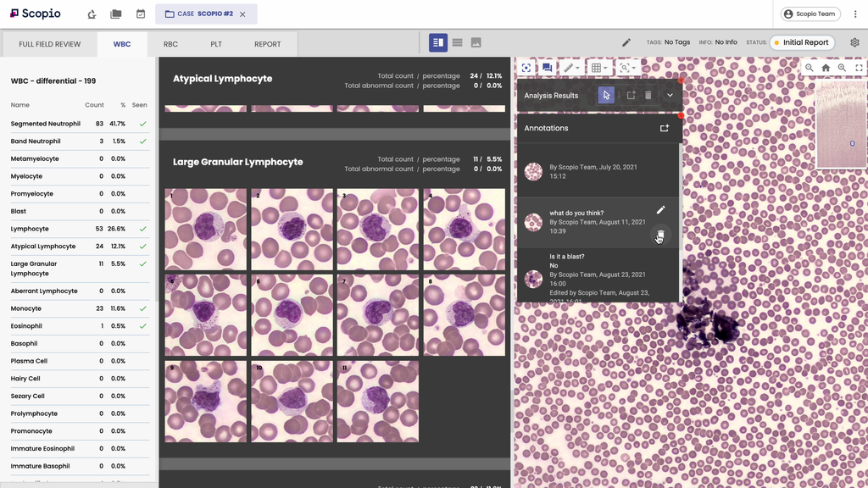868x488 pixels.
Task: Click the focus capture icon above the scan
Action: tap(526, 68)
